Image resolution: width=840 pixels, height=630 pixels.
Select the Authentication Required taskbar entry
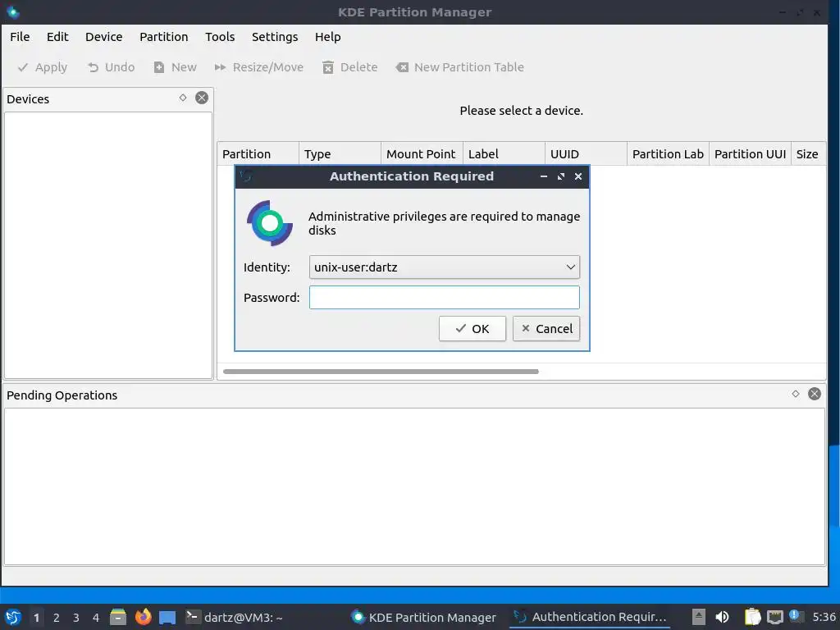pyautogui.click(x=590, y=617)
